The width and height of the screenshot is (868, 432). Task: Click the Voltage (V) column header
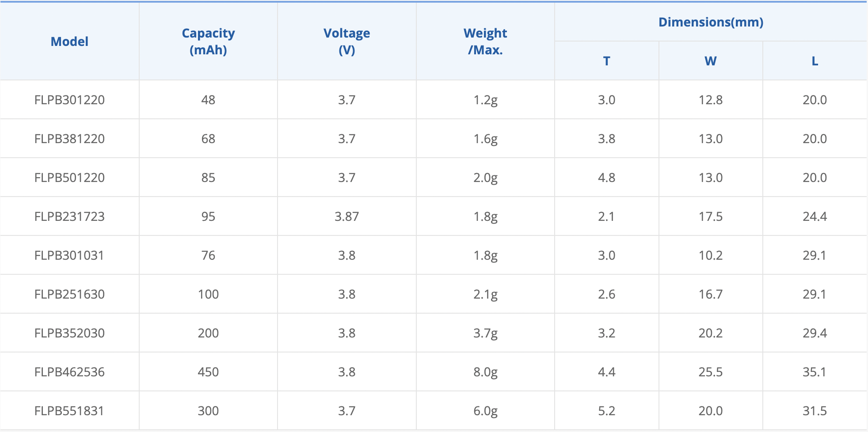coord(346,42)
